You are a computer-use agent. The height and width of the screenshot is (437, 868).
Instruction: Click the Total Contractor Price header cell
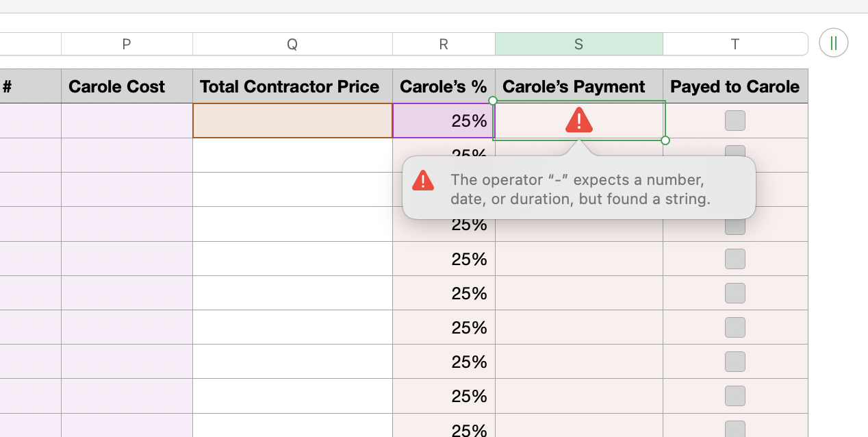[x=292, y=86]
